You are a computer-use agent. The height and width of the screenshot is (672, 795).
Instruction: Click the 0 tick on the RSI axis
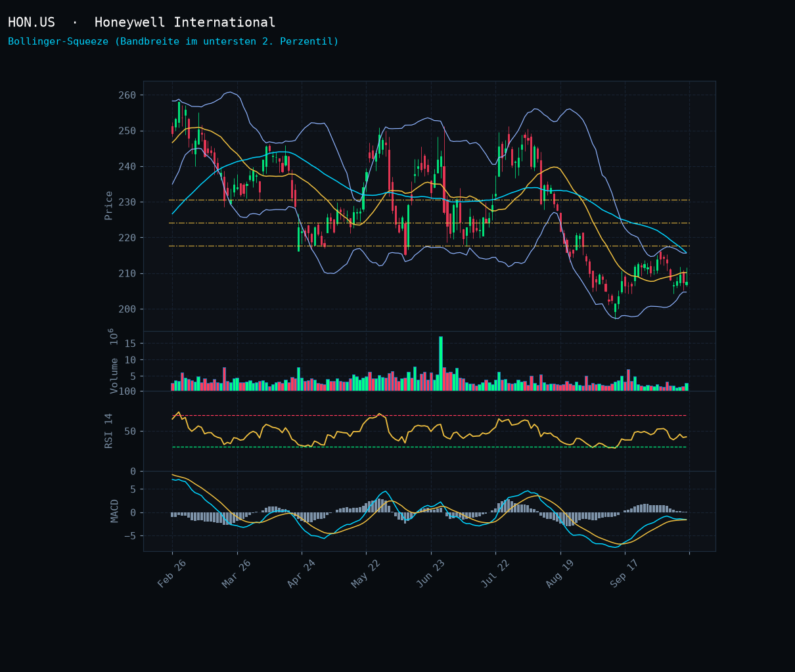[133, 471]
